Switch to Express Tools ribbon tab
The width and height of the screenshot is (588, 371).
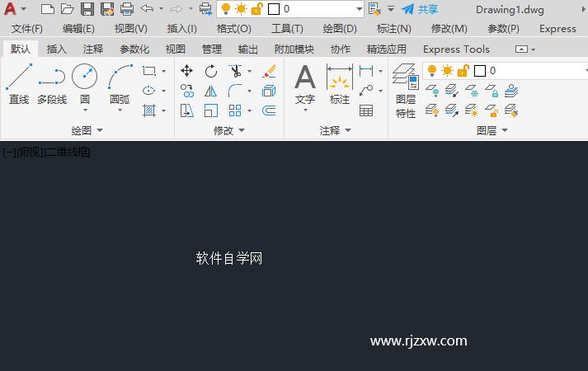(x=456, y=49)
